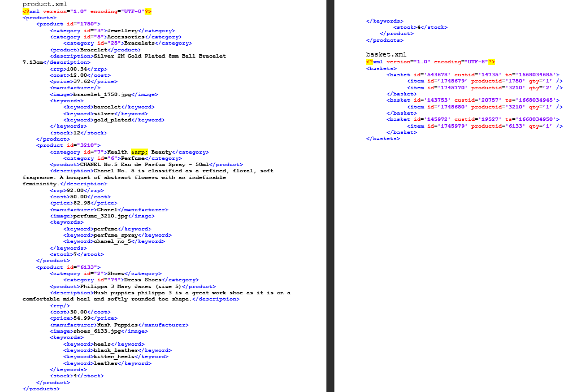Select the product id="1750" opening tag
The image size is (577, 392).
click(68, 24)
